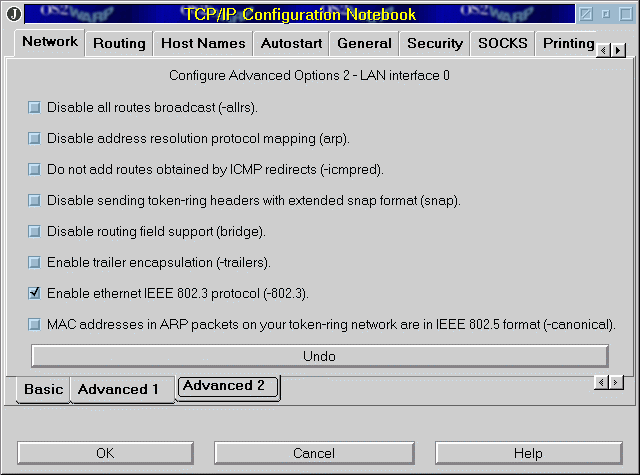This screenshot has width=640, height=475.
Task: Click the TCP/IP Configuration Notebook title bar
Action: 300,14
